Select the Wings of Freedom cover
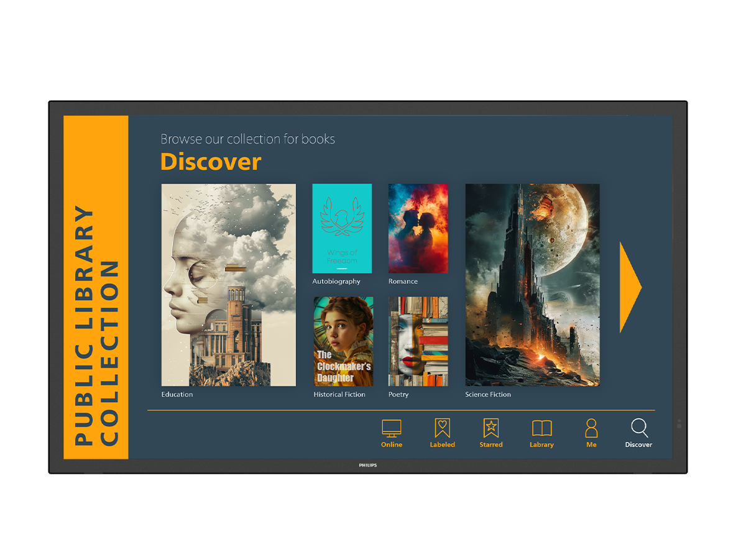746x560 pixels. [342, 228]
